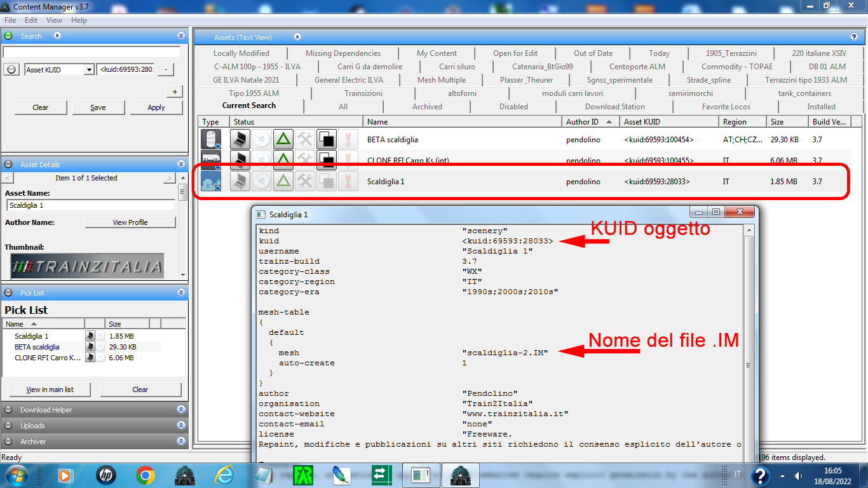
Task: Click the top search text box
Action: point(92,52)
